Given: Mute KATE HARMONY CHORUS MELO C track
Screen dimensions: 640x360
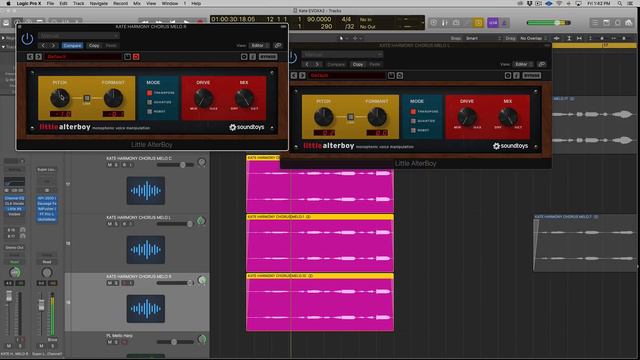Looking at the screenshot, I should (x=109, y=165).
